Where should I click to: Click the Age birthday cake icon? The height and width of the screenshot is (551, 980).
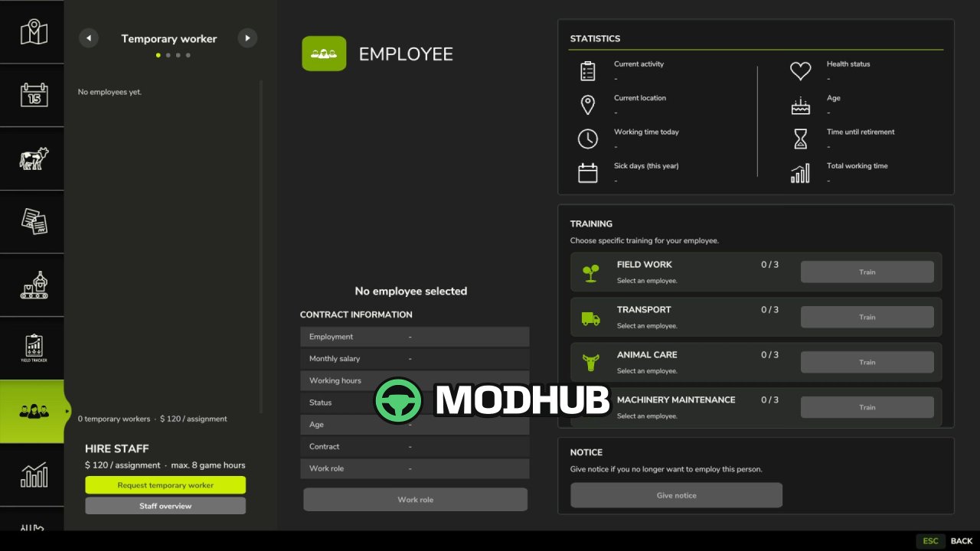click(x=800, y=106)
